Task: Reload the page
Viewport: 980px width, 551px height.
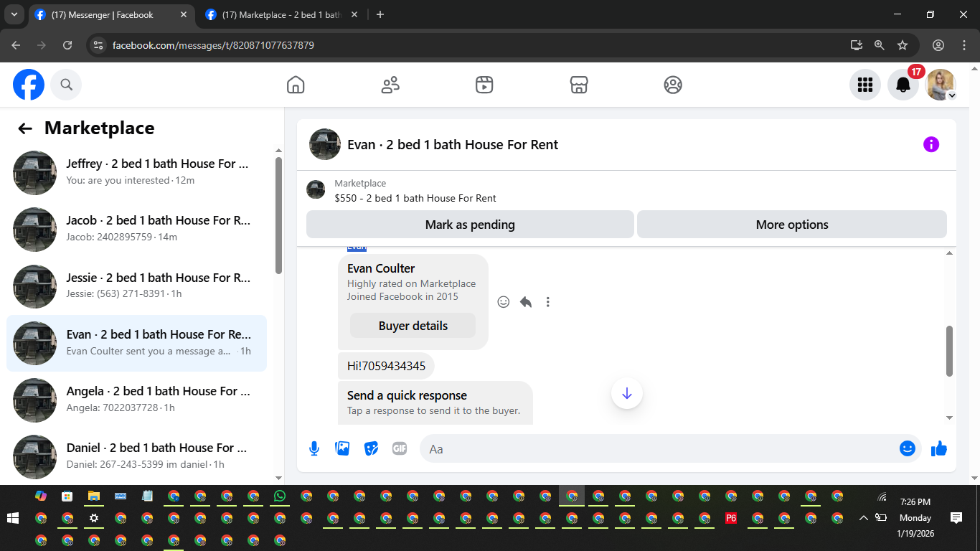Action: pyautogui.click(x=67, y=45)
